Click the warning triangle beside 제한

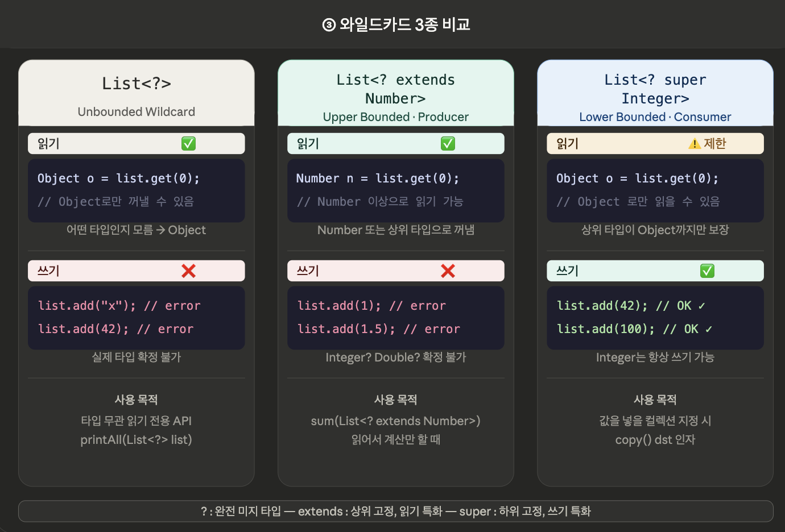[x=694, y=144]
